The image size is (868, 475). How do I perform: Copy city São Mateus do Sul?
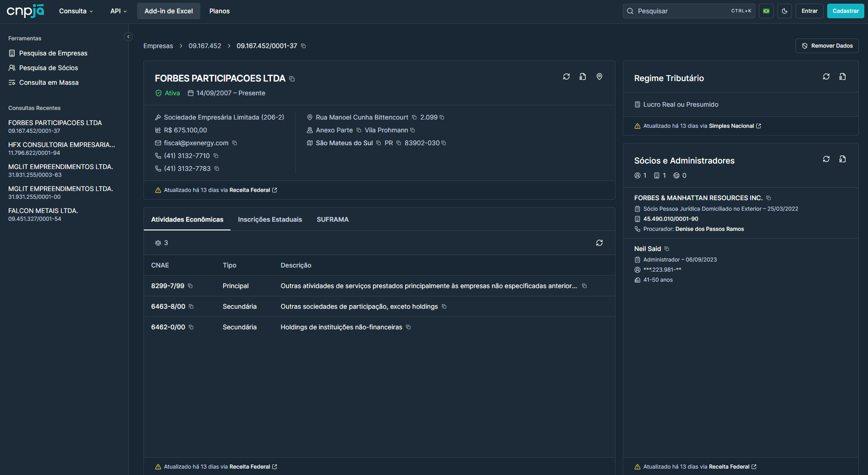pos(379,143)
